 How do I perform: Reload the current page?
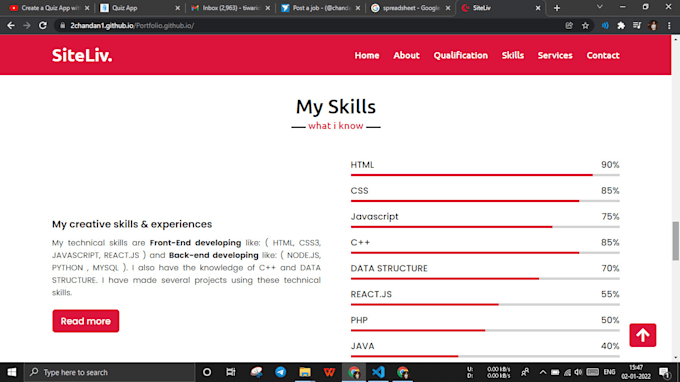click(42, 26)
